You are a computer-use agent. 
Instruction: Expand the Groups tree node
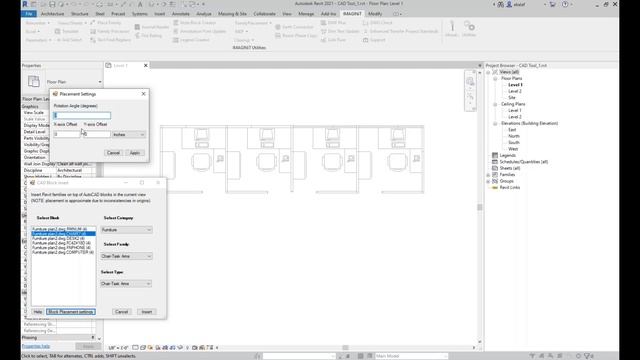(488, 181)
